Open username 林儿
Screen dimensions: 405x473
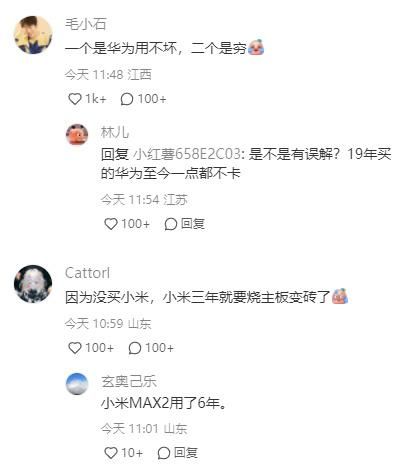[x=115, y=132]
